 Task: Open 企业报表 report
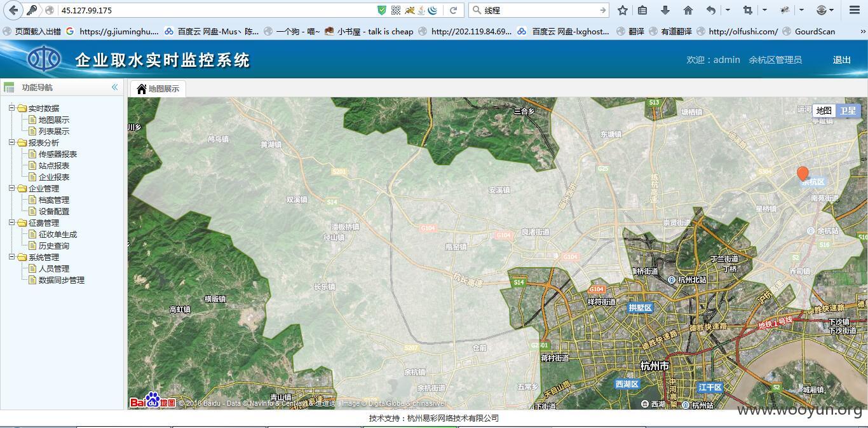pos(54,177)
